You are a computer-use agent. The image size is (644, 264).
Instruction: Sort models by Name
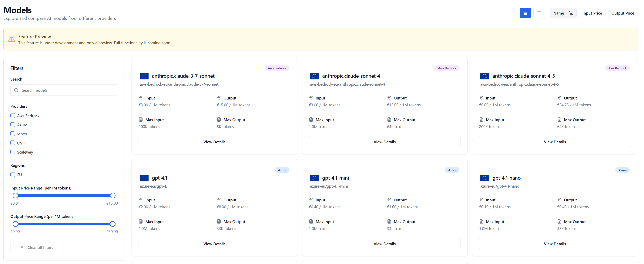[558, 13]
